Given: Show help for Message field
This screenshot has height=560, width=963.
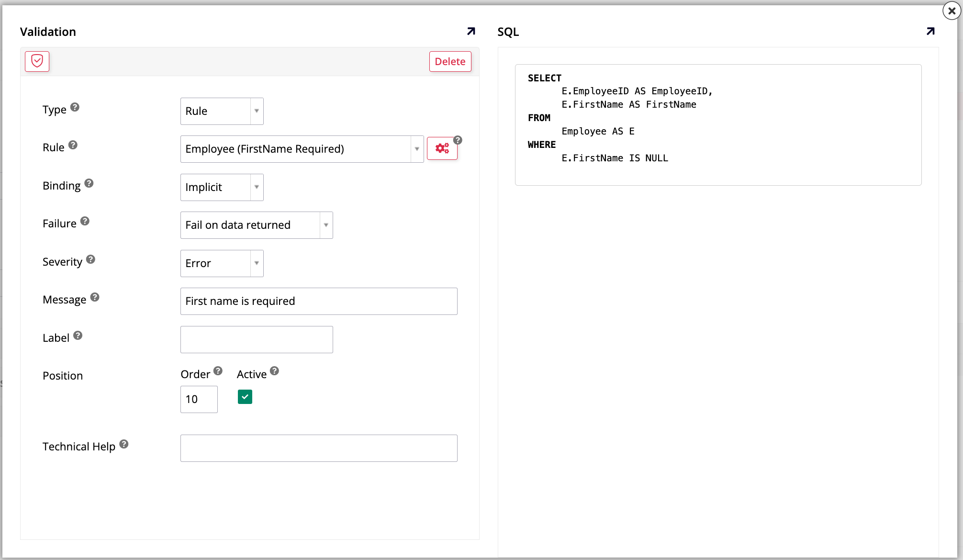Looking at the screenshot, I should click(95, 297).
